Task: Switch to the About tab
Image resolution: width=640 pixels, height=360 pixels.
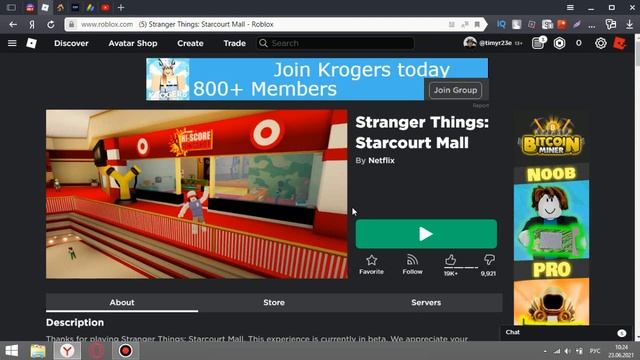Action: click(x=122, y=302)
